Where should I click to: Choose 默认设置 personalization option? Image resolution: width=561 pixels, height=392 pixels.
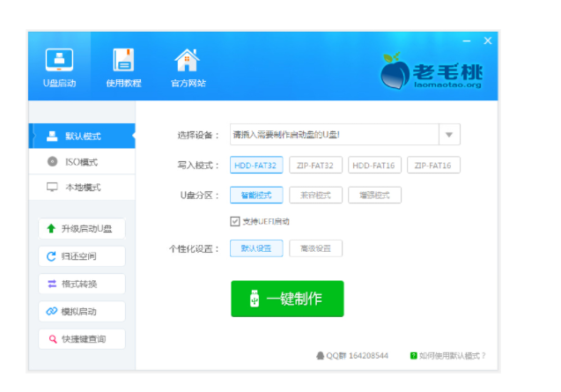tap(256, 248)
